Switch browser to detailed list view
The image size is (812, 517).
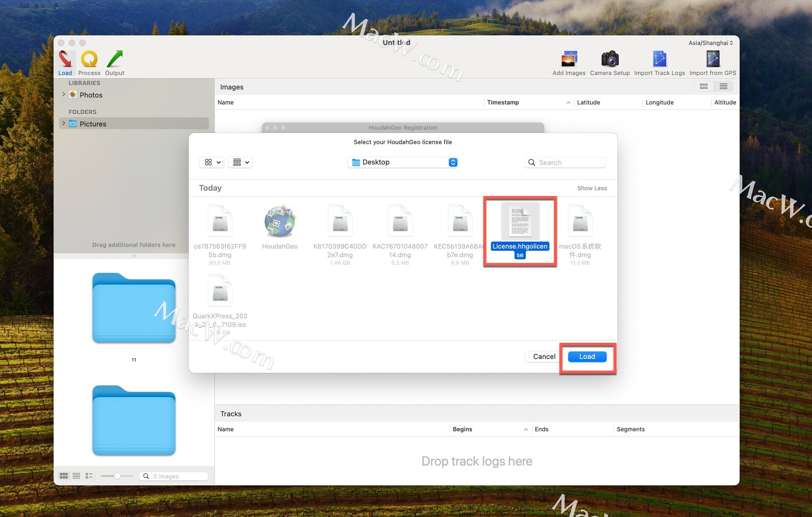tap(89, 476)
